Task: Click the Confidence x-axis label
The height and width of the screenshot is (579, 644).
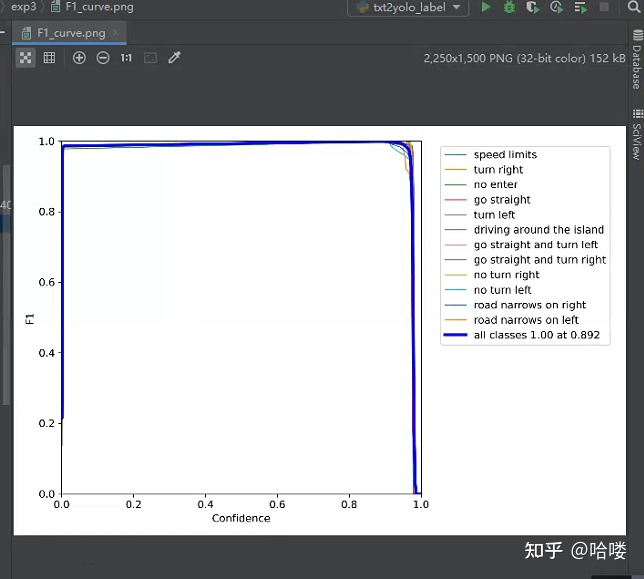Action: (241, 518)
